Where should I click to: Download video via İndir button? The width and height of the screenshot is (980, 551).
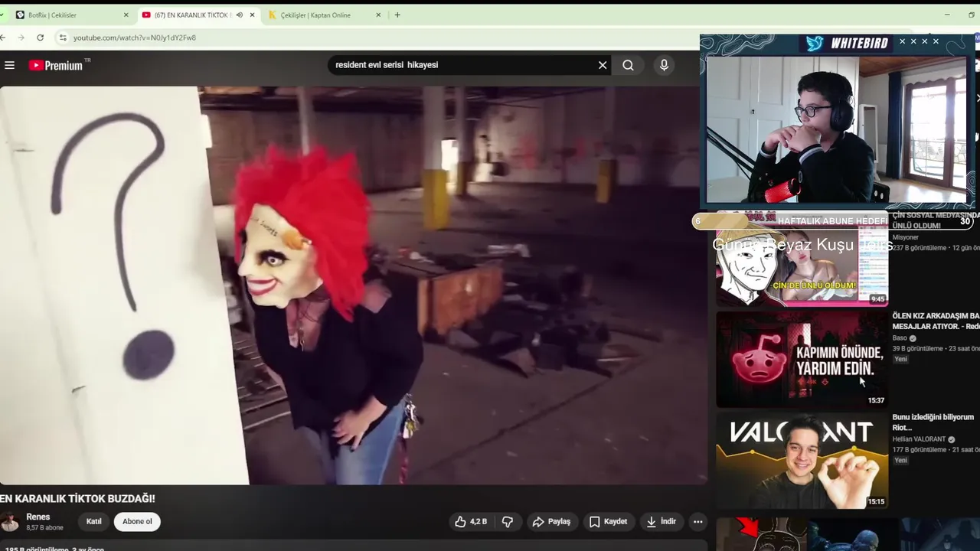pyautogui.click(x=661, y=521)
